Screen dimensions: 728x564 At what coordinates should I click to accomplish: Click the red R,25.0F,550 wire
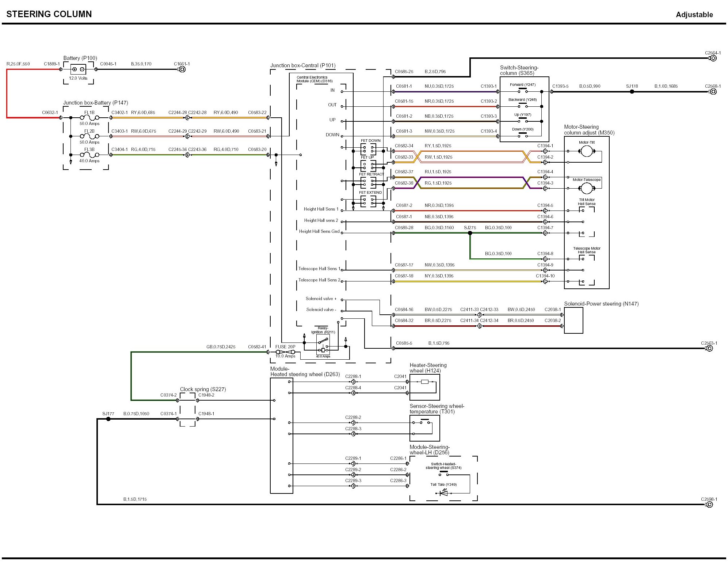(7, 93)
